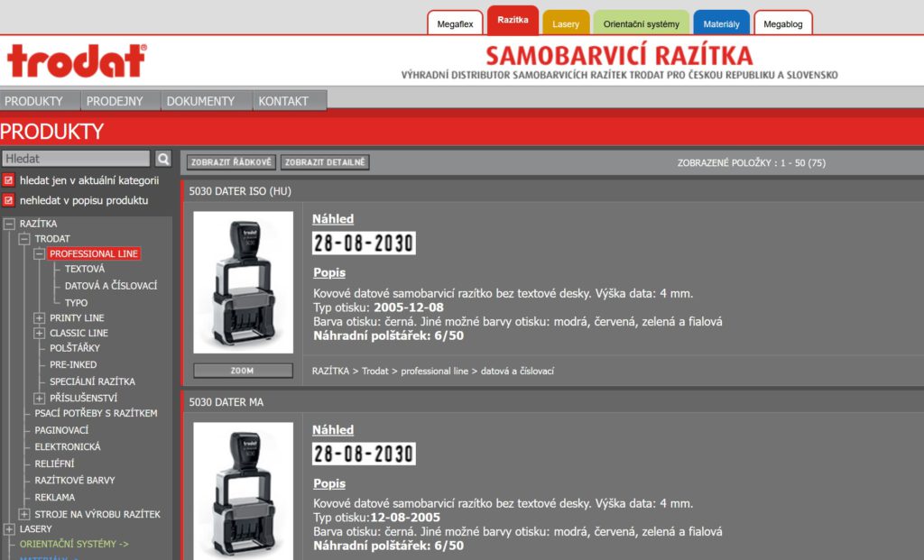Click the Trodat logo

77,61
